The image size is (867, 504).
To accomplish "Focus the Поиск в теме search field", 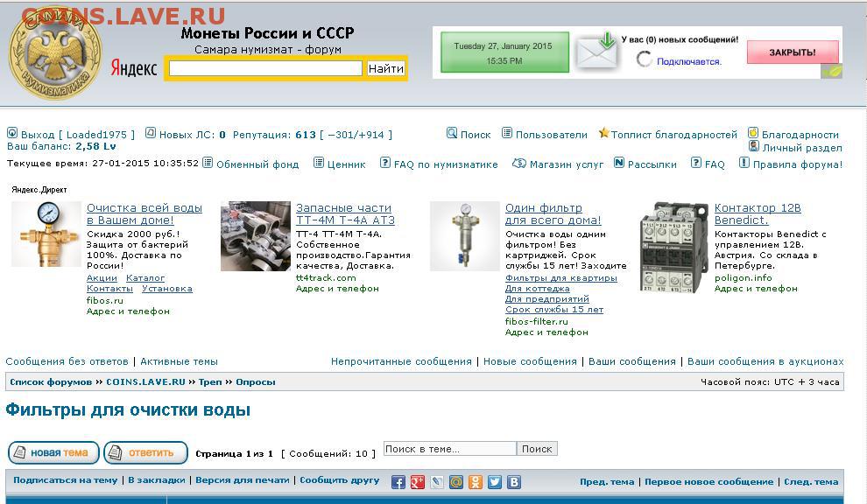I will tap(450, 449).
